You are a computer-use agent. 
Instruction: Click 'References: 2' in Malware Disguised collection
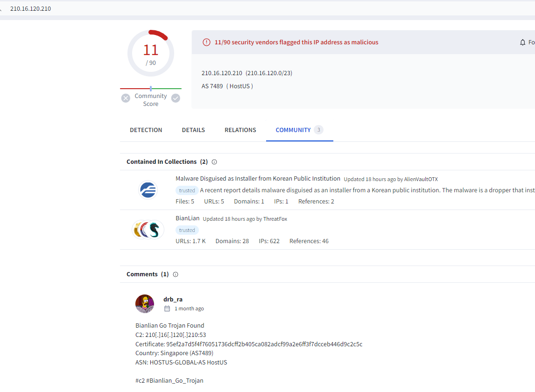(317, 201)
